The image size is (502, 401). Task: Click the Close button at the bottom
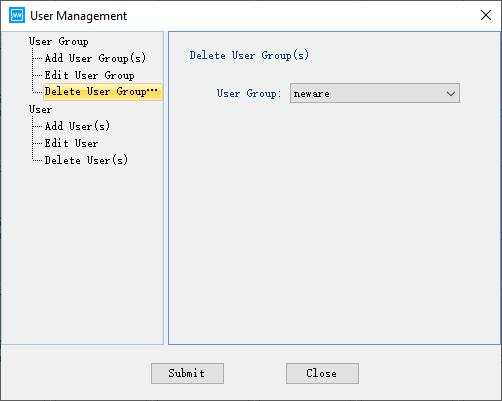point(322,373)
